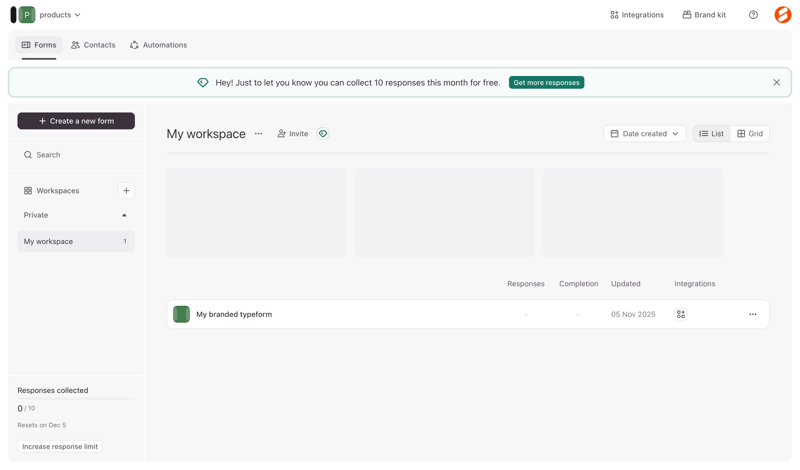
Task: Click the 05 Nov 2025 updated date
Action: point(633,314)
